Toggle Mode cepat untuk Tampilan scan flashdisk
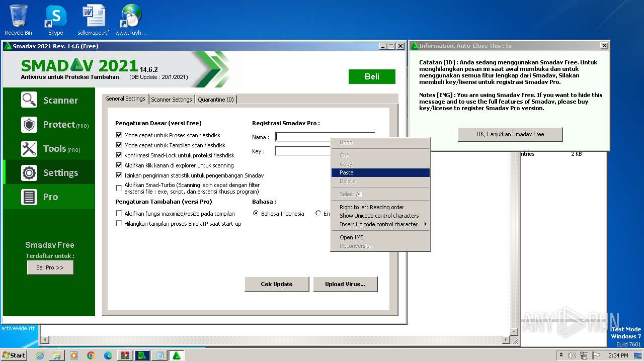 [x=119, y=145]
